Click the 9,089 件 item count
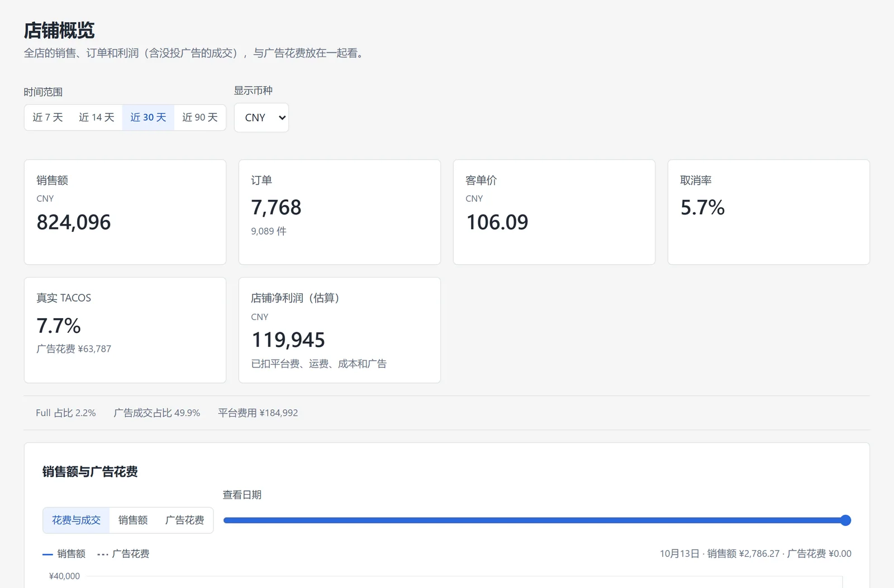Image resolution: width=894 pixels, height=588 pixels. click(269, 231)
